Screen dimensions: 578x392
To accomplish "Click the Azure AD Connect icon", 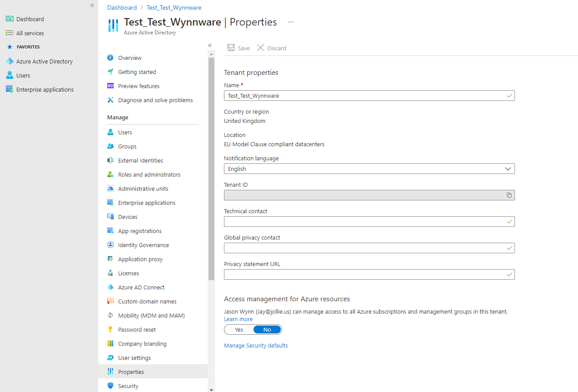I will coord(110,287).
